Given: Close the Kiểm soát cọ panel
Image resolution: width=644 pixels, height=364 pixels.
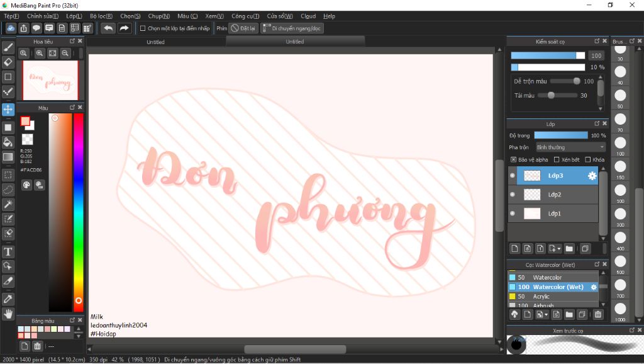Looking at the screenshot, I should point(604,41).
